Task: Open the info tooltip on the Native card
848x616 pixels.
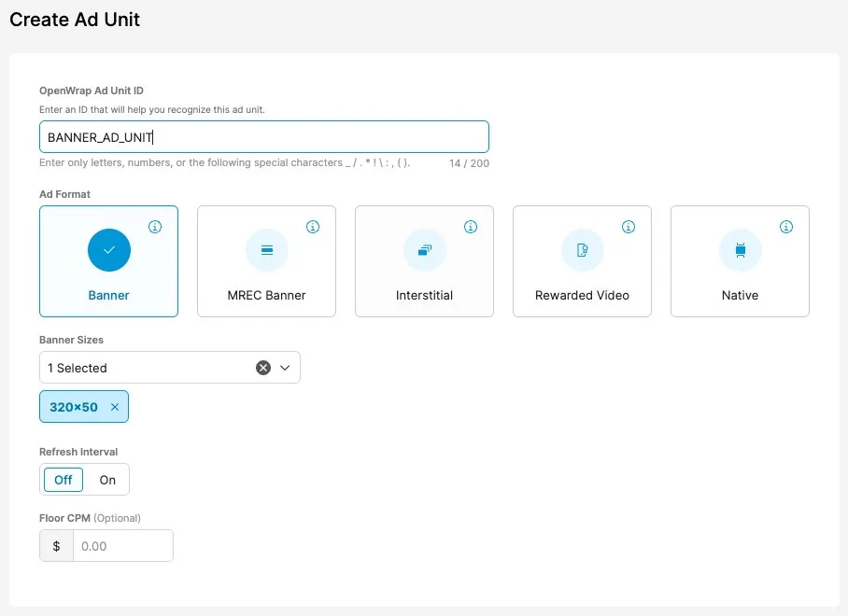Action: pos(786,226)
